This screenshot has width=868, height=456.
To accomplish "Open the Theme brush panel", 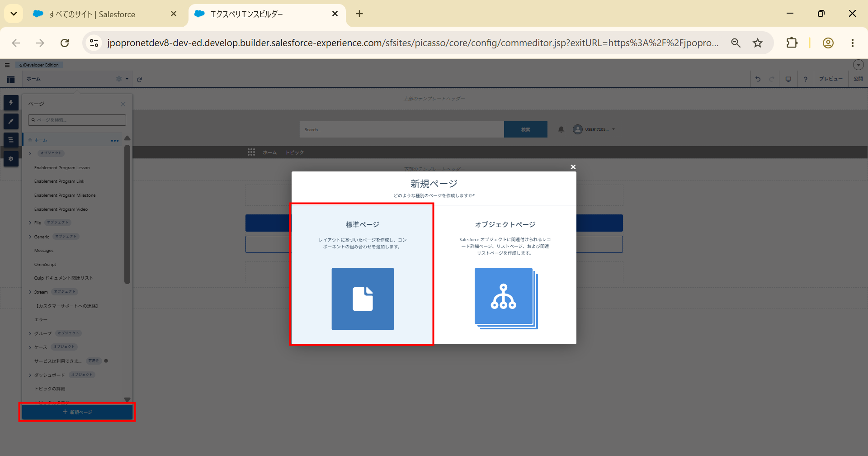I will [11, 121].
